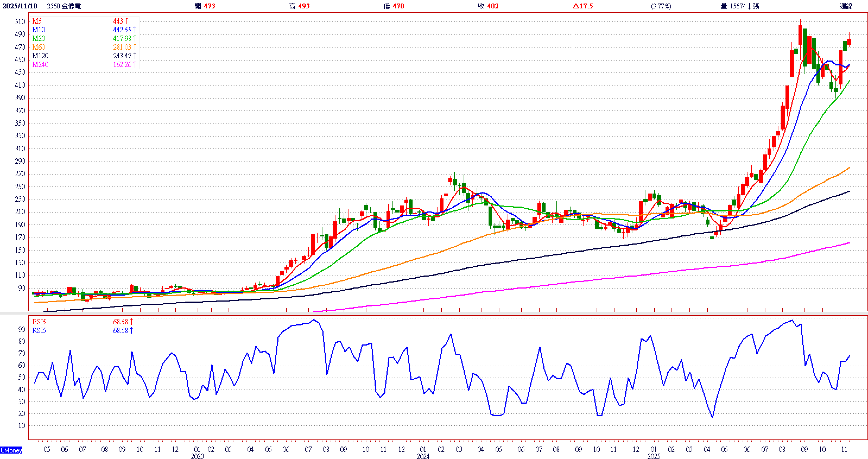The height and width of the screenshot is (459, 868).
Task: Select the M5 moving average legend label
Action: (x=37, y=21)
